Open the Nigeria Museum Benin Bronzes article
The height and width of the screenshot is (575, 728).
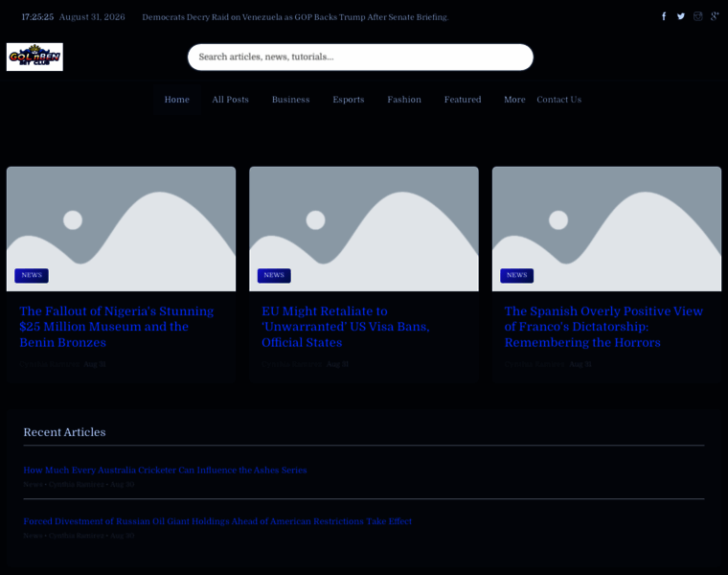[117, 327]
